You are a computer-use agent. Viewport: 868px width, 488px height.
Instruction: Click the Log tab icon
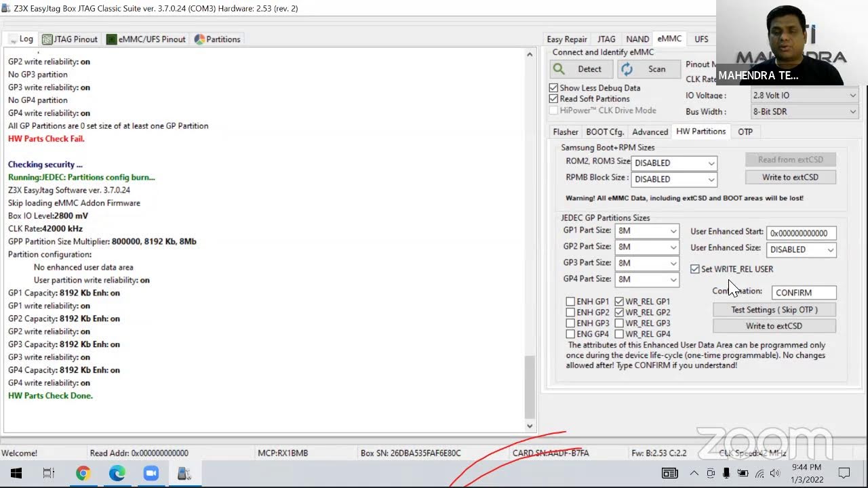pos(13,39)
